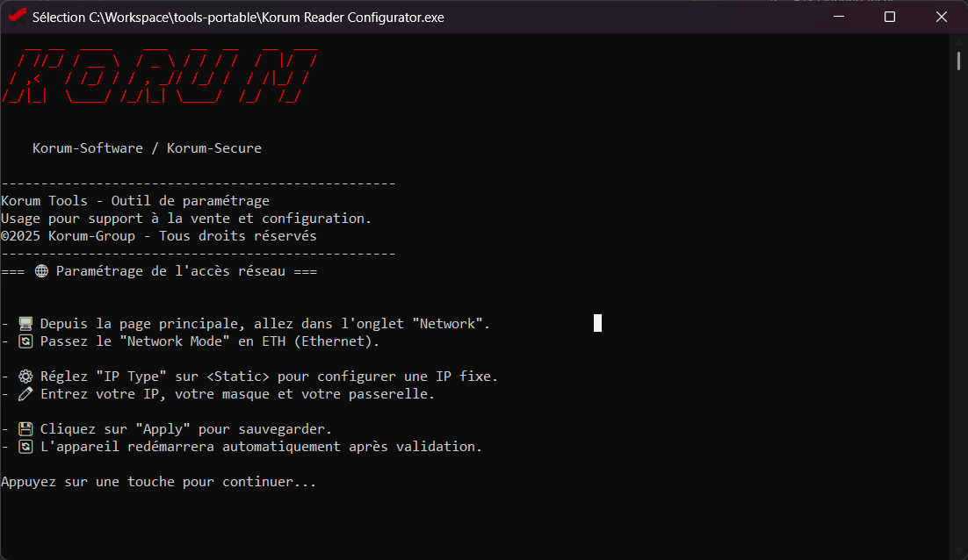Click the text "Depuis la page principale, allez dans l'onglet "Network"."
Viewport: 968px width, 560px height.
[x=265, y=324]
